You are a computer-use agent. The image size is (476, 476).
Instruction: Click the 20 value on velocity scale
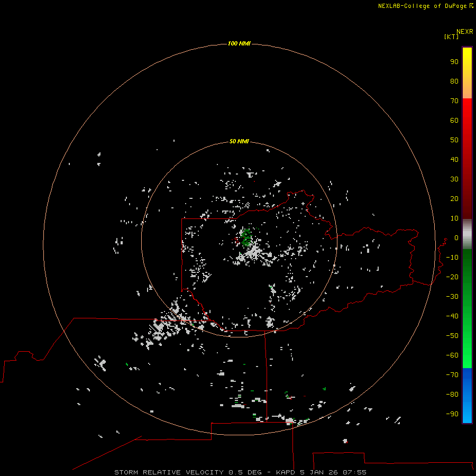point(454,199)
